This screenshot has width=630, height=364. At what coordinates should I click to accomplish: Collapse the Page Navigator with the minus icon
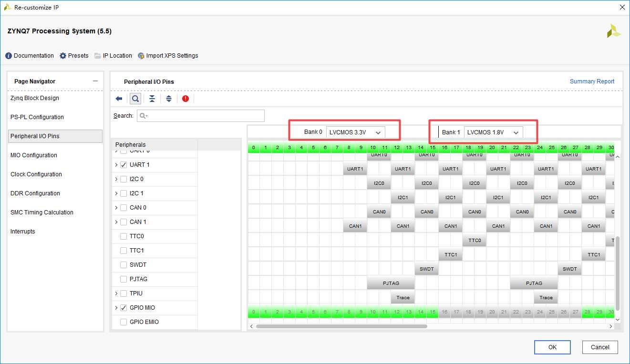tap(95, 81)
